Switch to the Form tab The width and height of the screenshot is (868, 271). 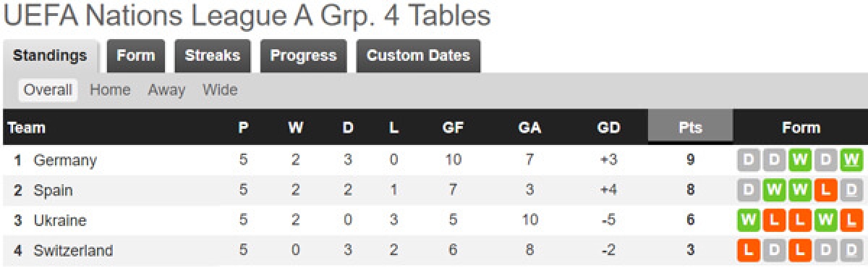coord(136,56)
